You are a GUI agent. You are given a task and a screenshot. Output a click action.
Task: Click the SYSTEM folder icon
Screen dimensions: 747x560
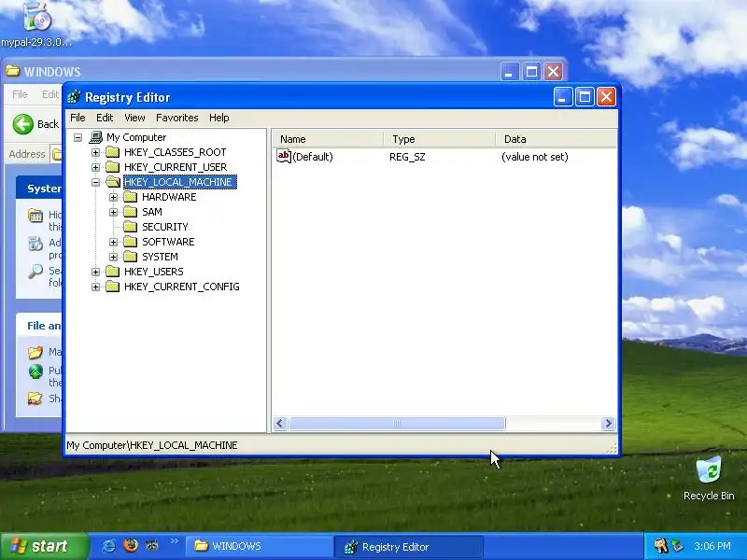[x=130, y=257]
